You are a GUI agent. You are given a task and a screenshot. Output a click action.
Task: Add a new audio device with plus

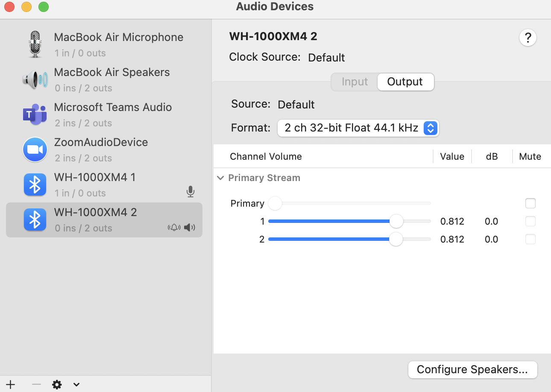click(x=10, y=385)
